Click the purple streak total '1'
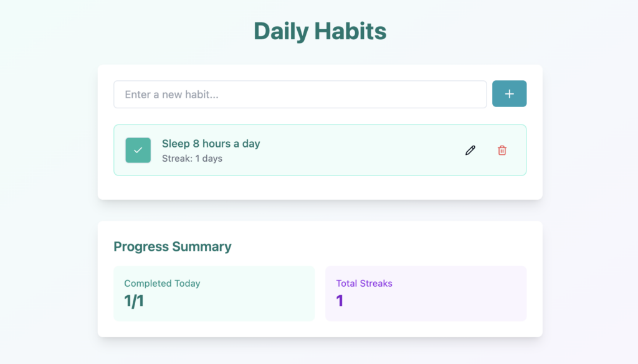Image resolution: width=638 pixels, height=364 pixels. [x=340, y=301]
